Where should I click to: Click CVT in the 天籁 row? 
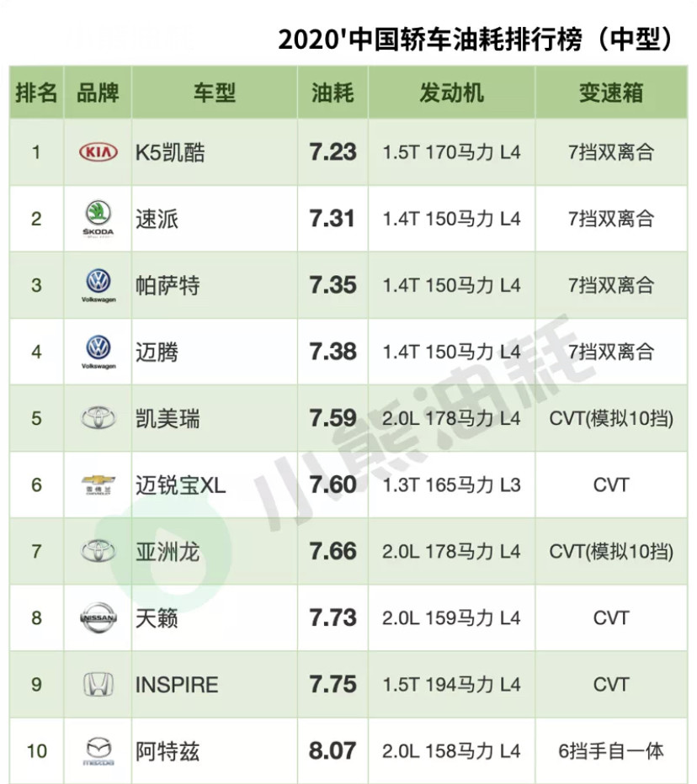(x=611, y=618)
